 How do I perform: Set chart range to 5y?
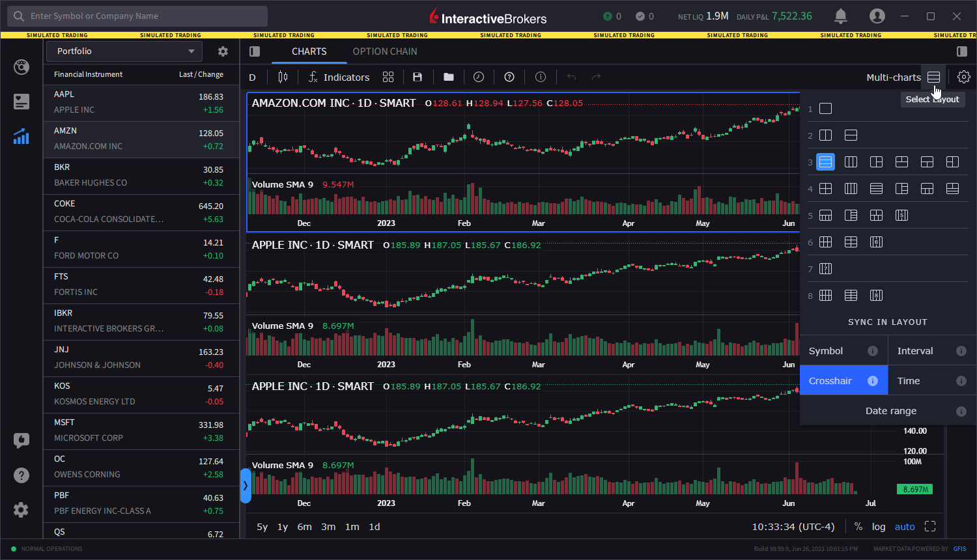point(262,527)
